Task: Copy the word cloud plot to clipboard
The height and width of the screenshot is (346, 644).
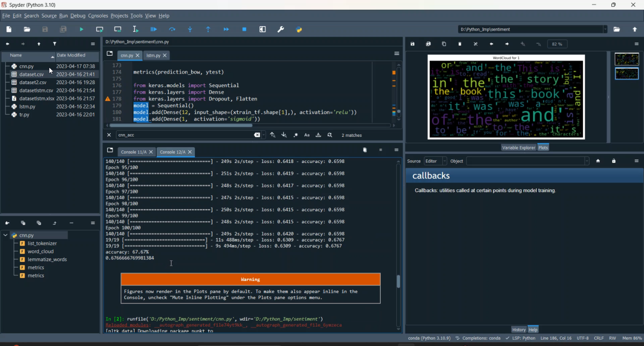Action: 444,44
